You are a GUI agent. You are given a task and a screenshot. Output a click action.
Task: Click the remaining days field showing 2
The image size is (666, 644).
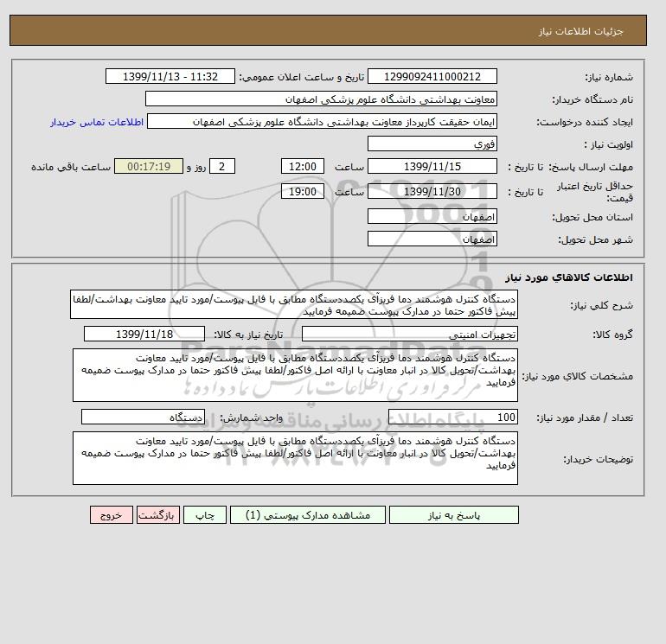(x=221, y=167)
